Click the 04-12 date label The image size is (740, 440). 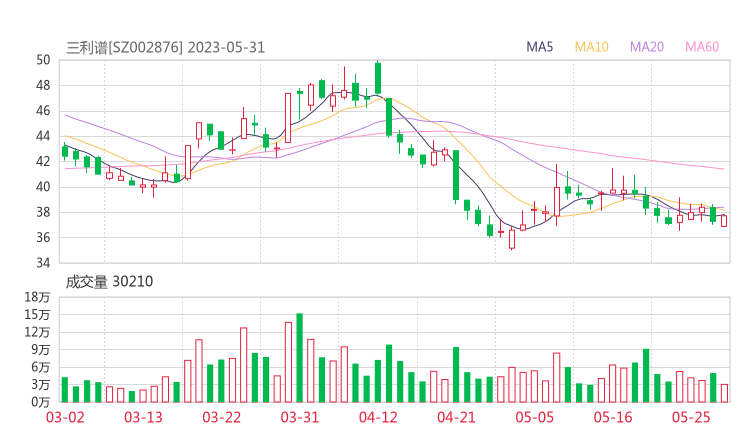378,417
